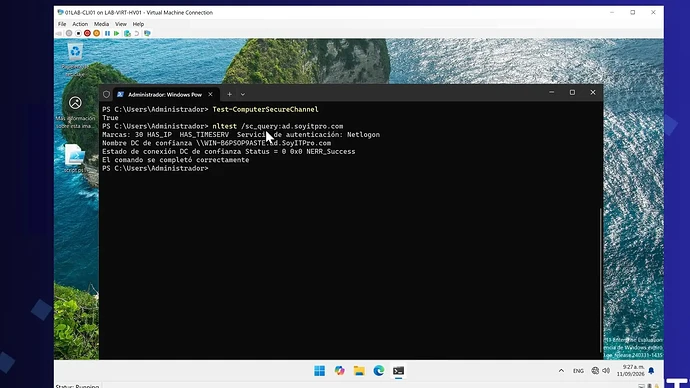The height and width of the screenshot is (388, 690).
Task: Minimize the Windows Terminal window
Action: tap(551, 92)
